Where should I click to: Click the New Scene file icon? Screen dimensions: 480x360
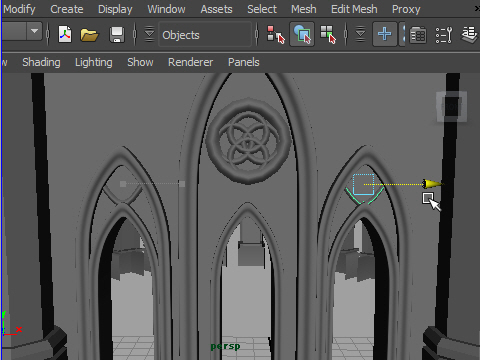point(65,34)
